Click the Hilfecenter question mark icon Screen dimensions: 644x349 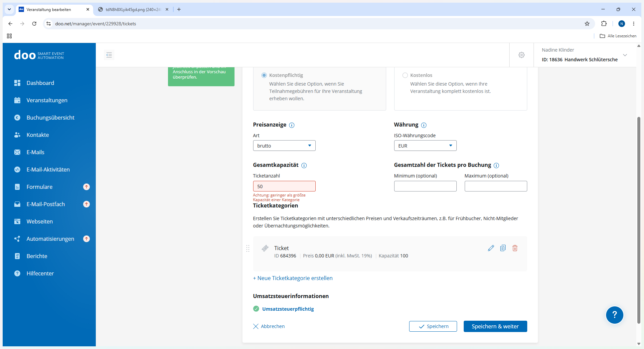click(17, 273)
